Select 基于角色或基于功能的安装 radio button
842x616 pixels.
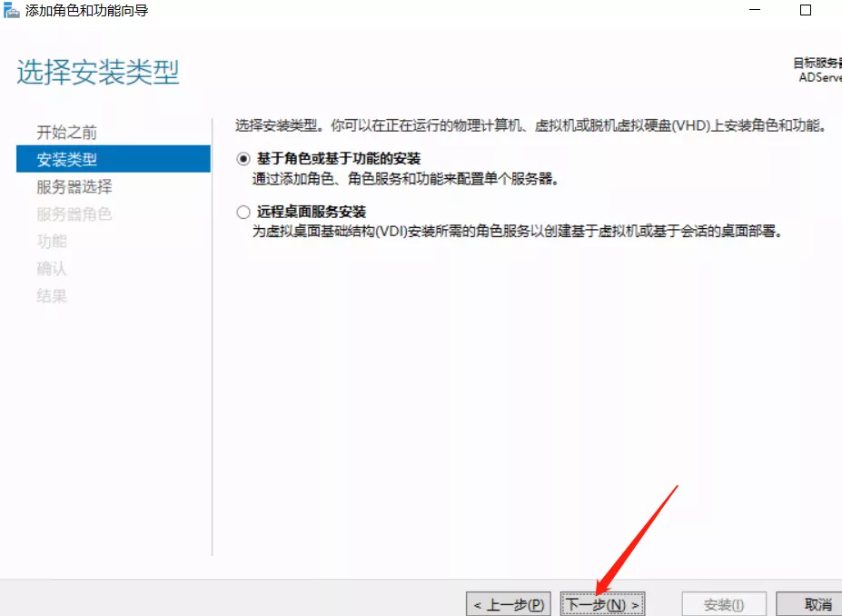243,158
